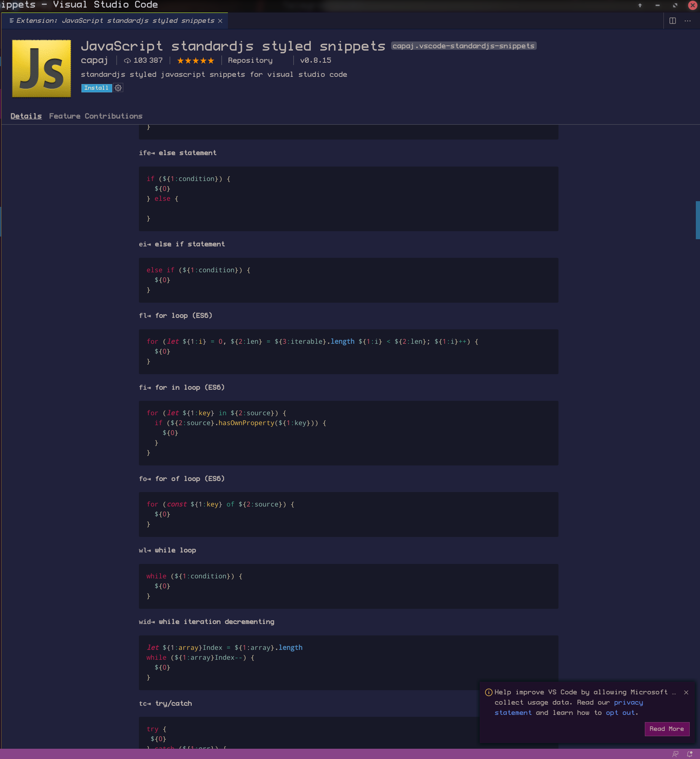Click the extension title heading
Image resolution: width=700 pixels, height=759 pixels.
(233, 46)
